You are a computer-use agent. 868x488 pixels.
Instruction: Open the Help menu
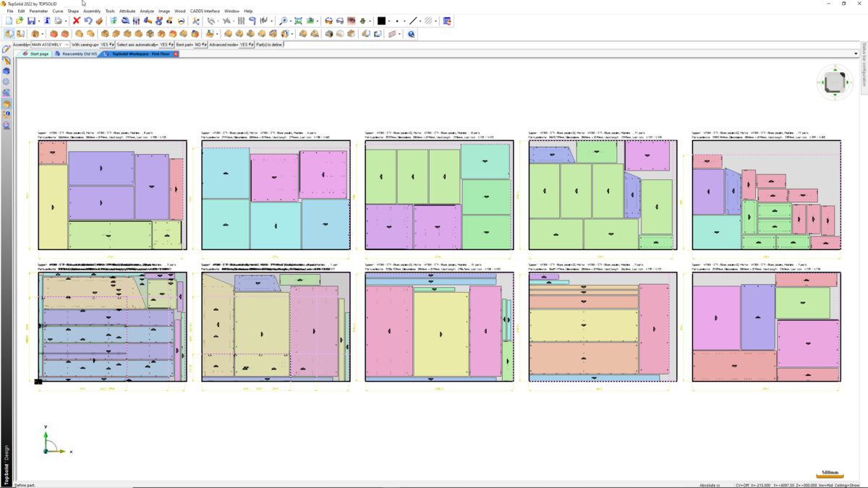(248, 12)
